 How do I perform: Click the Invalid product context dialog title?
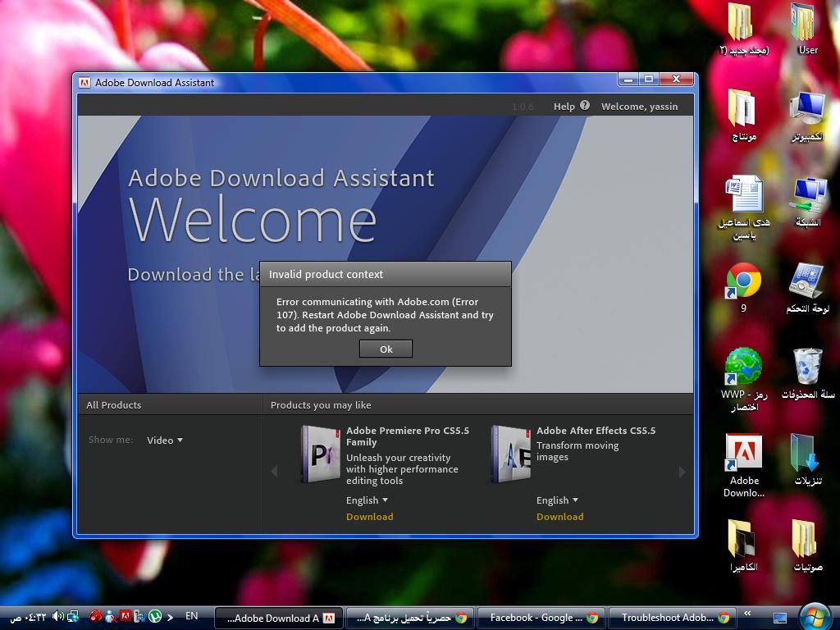[x=326, y=274]
